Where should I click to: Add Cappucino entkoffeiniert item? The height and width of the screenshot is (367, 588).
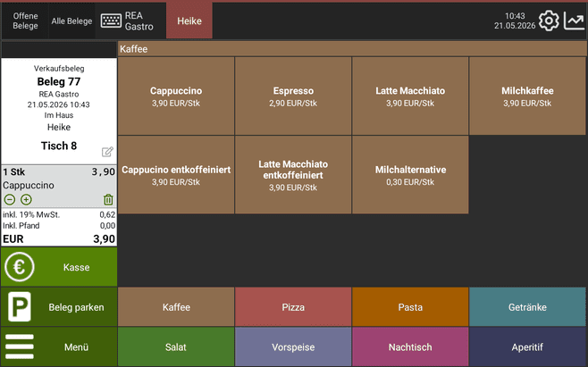[176, 175]
